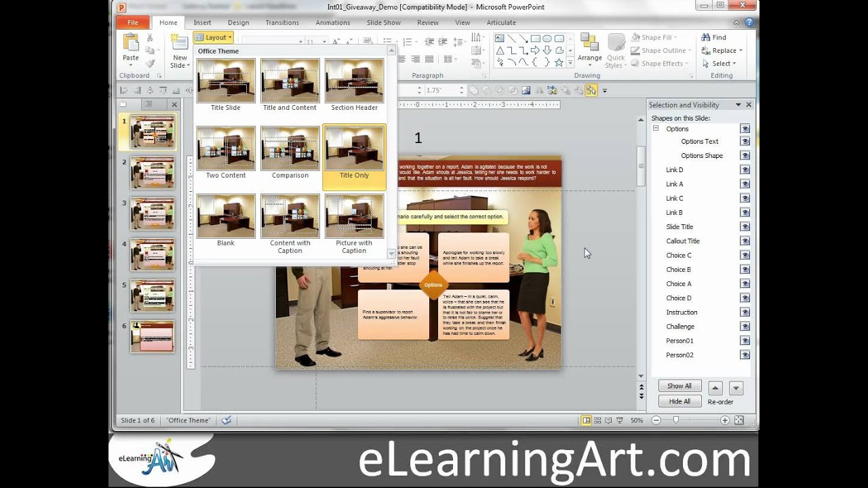Select the oval shape in Drawing gallery
The width and height of the screenshot is (868, 488).
pos(547,39)
